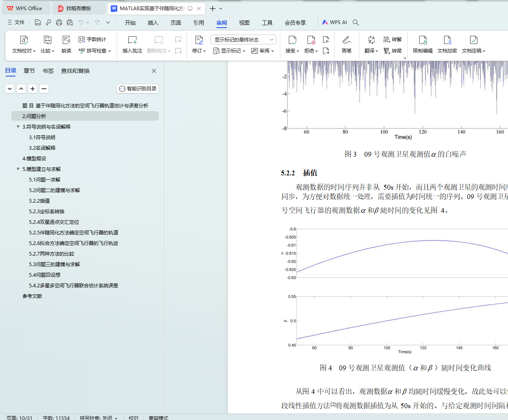The width and height of the screenshot is (508, 420).
Task: Click 文档加密 document encryption
Action: tap(447, 45)
